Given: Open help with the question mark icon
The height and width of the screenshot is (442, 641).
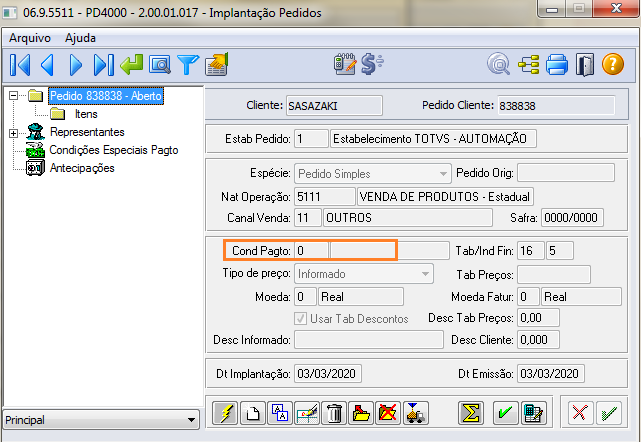Looking at the screenshot, I should [x=613, y=64].
